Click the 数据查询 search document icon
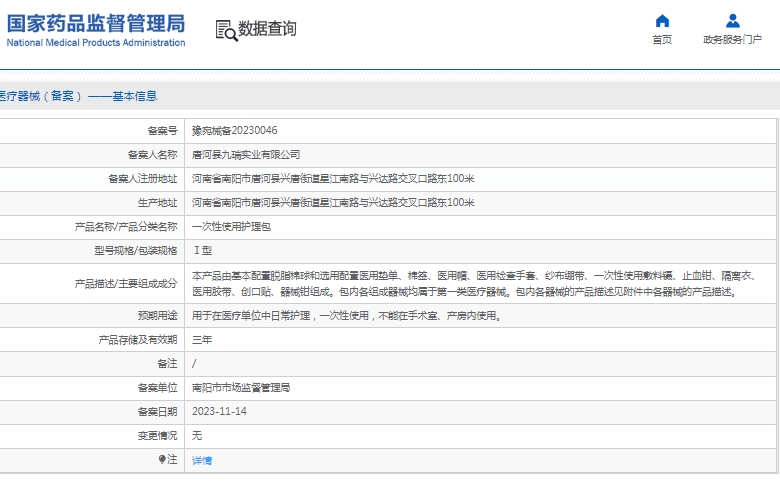Image resolution: width=780 pixels, height=483 pixels. pyautogui.click(x=226, y=30)
